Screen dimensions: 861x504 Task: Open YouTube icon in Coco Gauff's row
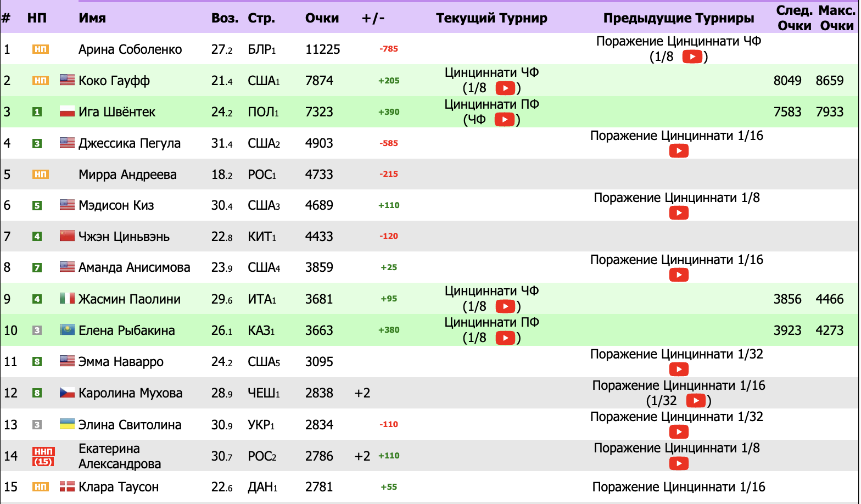point(505,88)
